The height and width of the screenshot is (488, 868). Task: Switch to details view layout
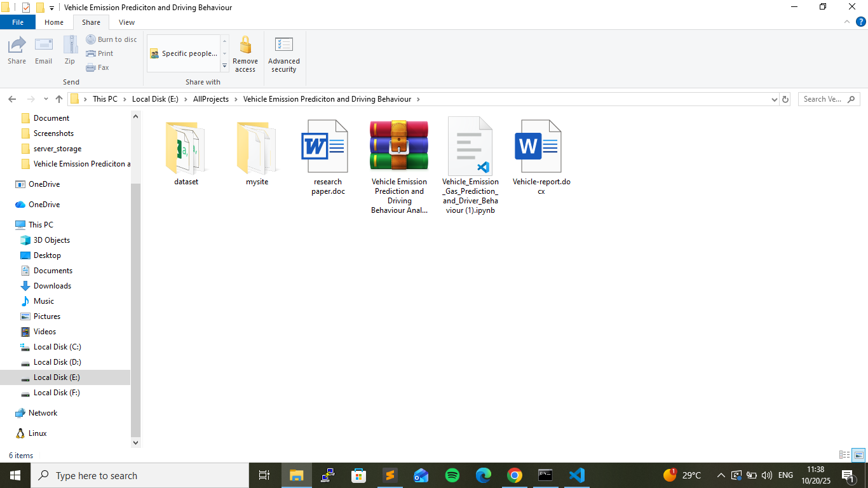(844, 455)
